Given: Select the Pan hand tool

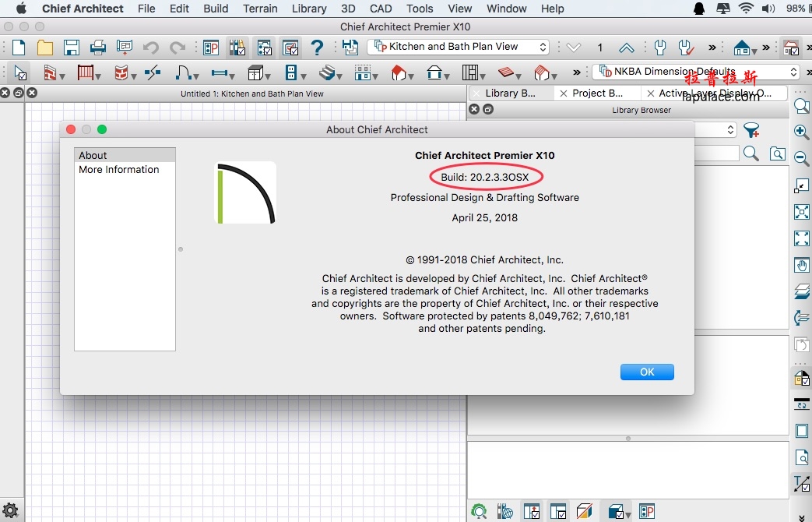Looking at the screenshot, I should click(801, 265).
